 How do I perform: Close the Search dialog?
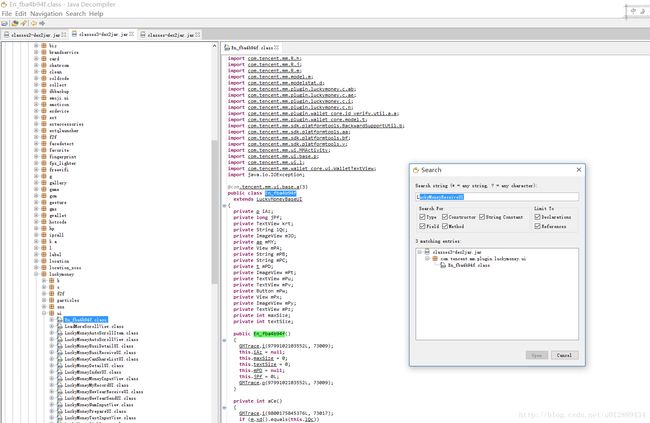click(579, 170)
